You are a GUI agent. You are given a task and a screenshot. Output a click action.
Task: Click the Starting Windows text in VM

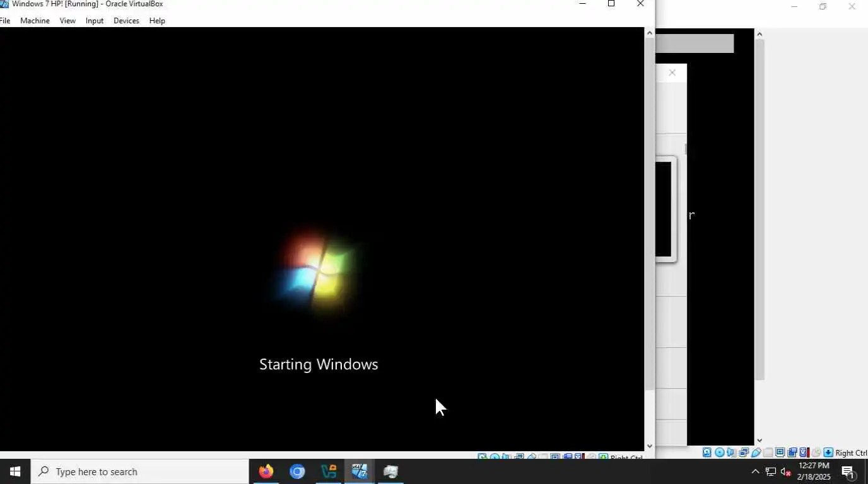click(319, 364)
